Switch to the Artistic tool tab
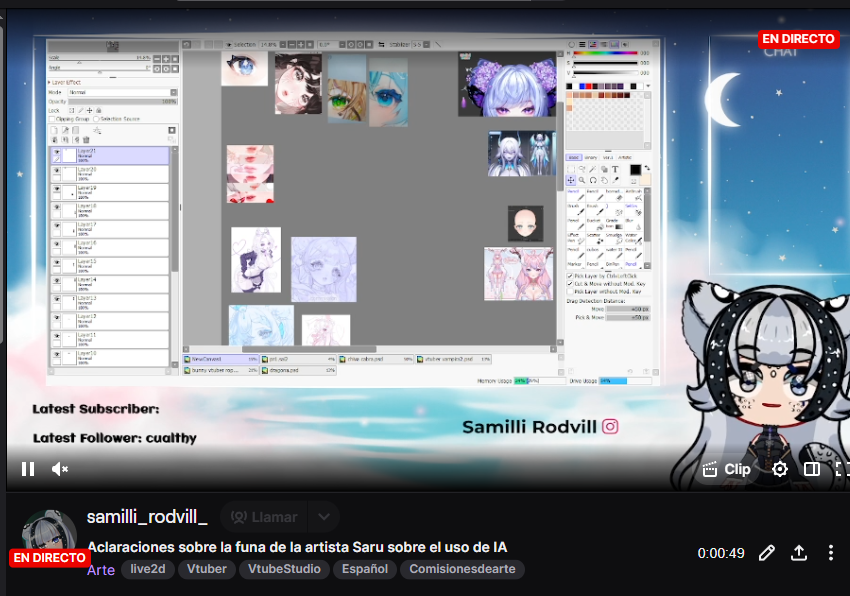 (x=624, y=157)
